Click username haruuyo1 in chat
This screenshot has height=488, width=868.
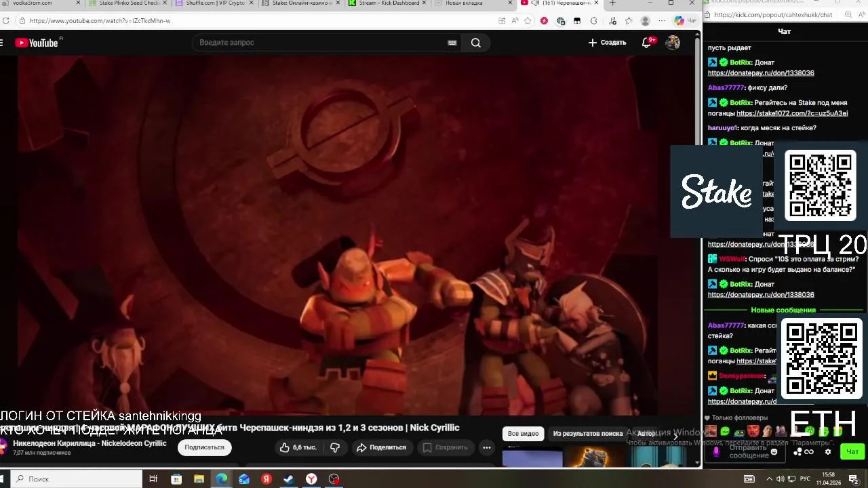pyautogui.click(x=723, y=128)
